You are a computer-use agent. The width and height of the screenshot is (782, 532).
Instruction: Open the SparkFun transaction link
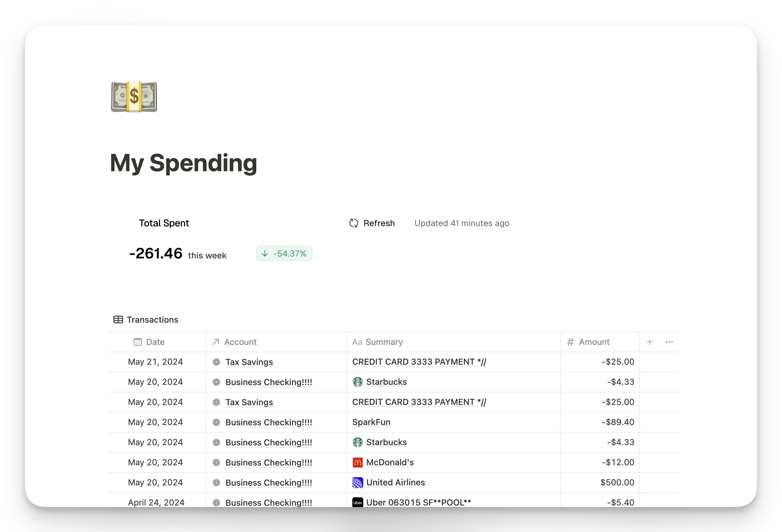pos(371,422)
